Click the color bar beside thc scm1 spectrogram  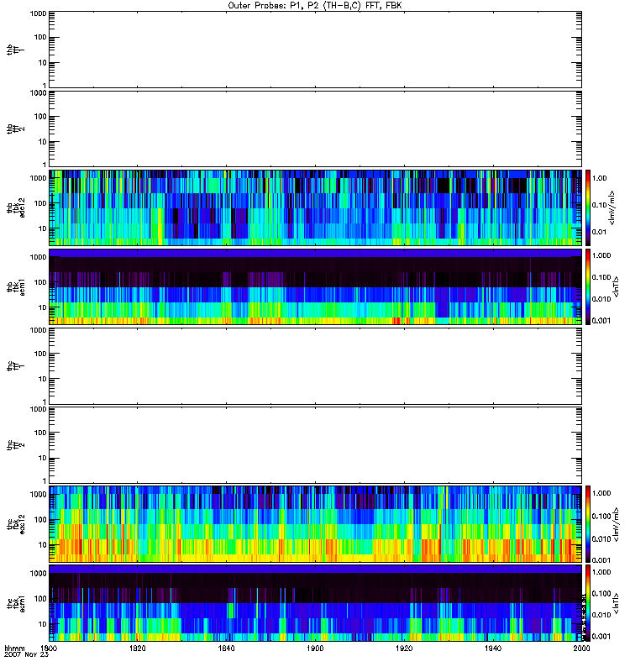[589, 603]
